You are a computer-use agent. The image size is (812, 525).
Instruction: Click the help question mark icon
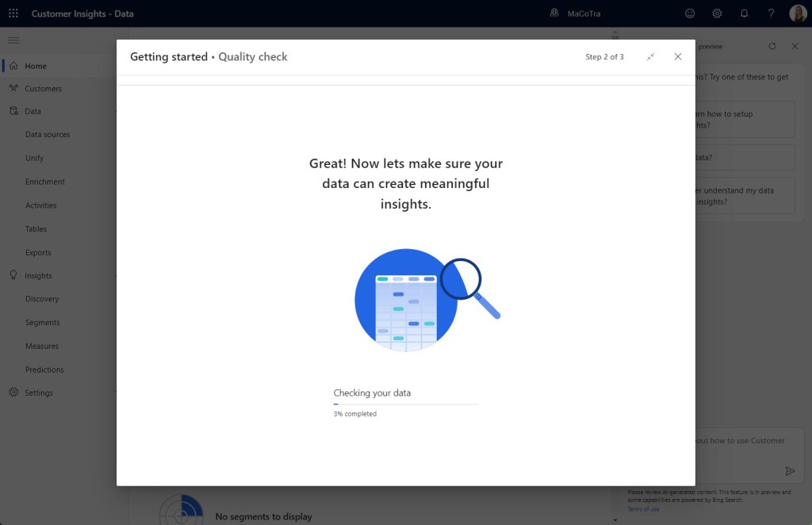(771, 13)
